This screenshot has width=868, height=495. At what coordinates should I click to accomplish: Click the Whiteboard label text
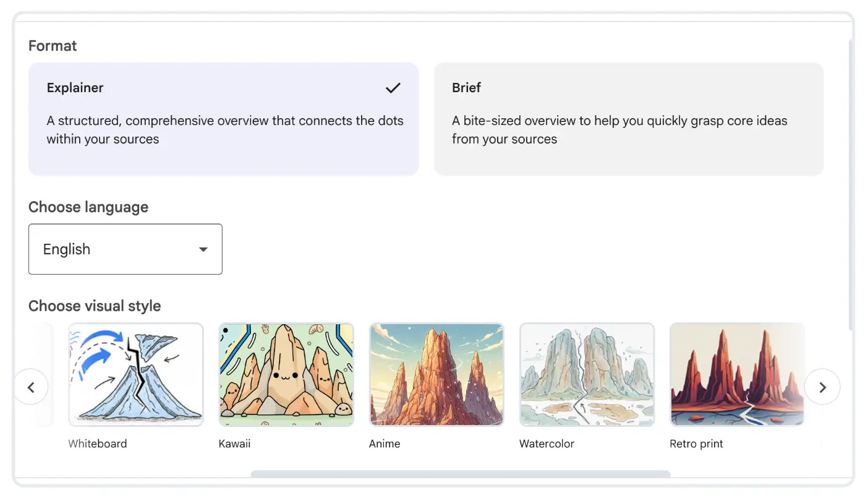[97, 444]
